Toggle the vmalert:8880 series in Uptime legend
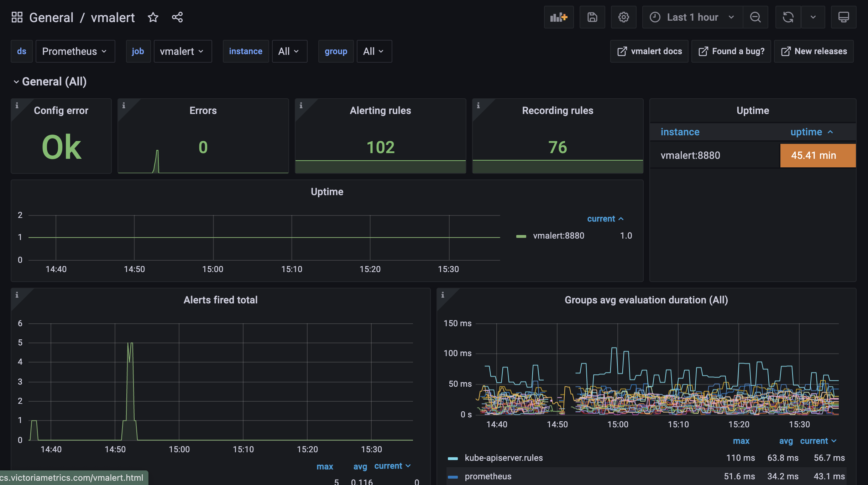 pos(558,236)
